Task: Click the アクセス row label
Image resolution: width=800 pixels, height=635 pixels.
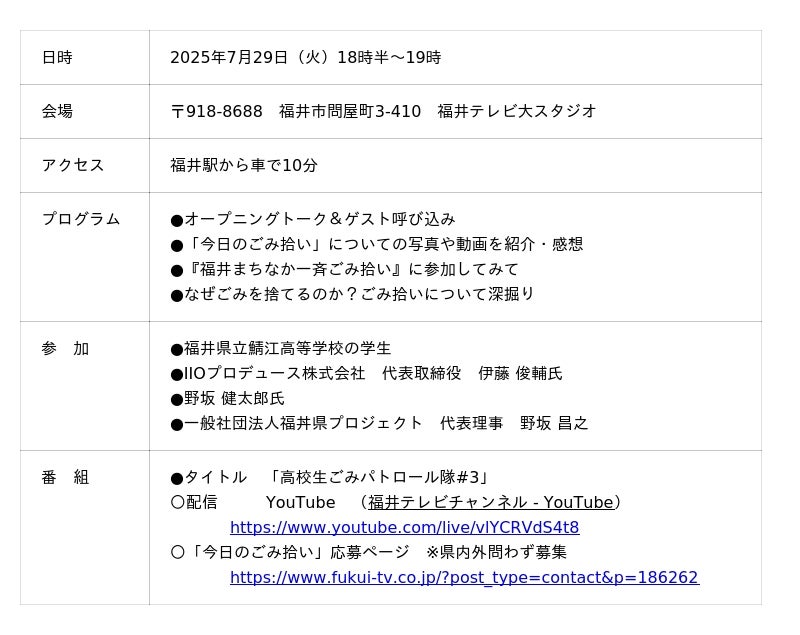Action: click(x=72, y=165)
